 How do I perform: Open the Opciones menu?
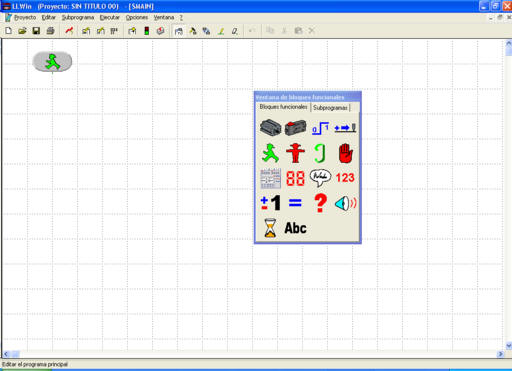[137, 17]
